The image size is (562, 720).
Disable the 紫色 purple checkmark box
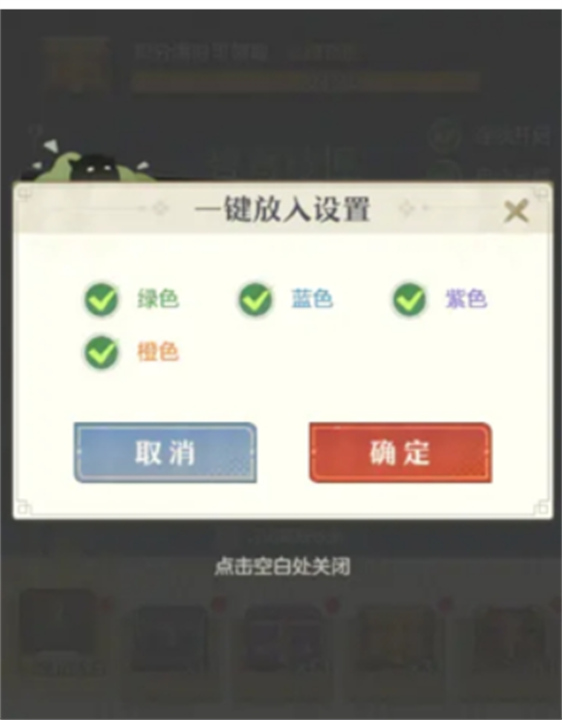point(409,299)
